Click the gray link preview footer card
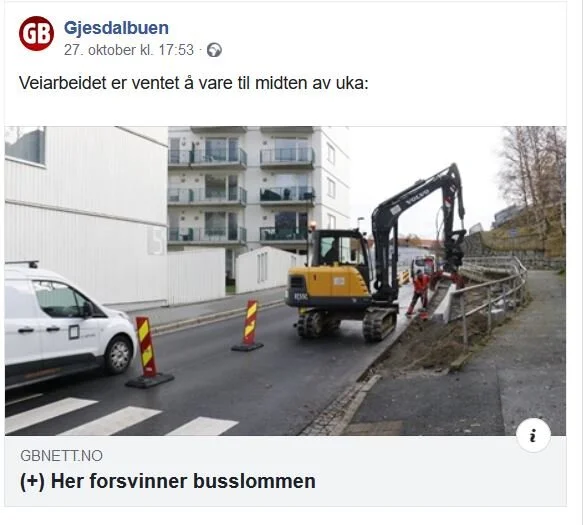 (x=285, y=471)
